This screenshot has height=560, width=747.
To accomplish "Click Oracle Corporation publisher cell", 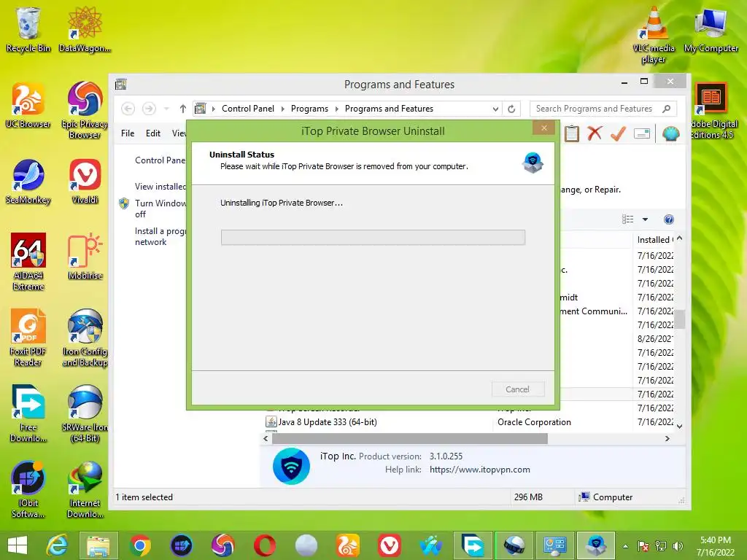I will pyautogui.click(x=534, y=422).
